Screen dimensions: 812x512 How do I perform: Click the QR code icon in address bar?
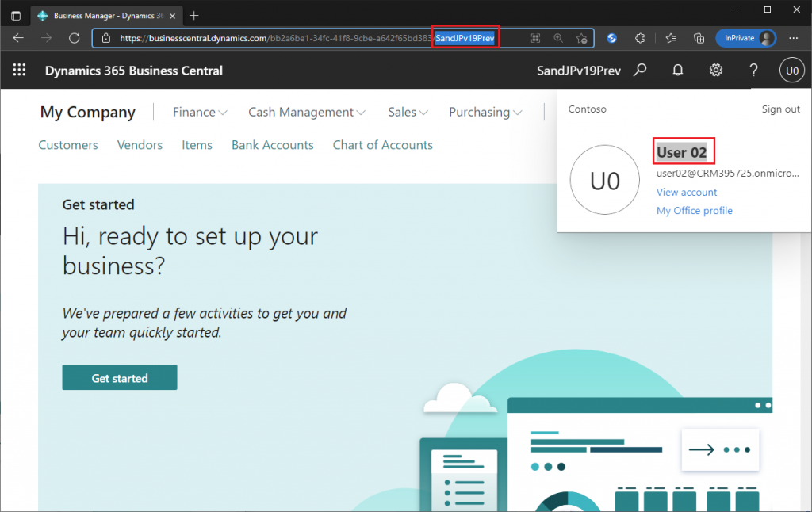point(535,38)
